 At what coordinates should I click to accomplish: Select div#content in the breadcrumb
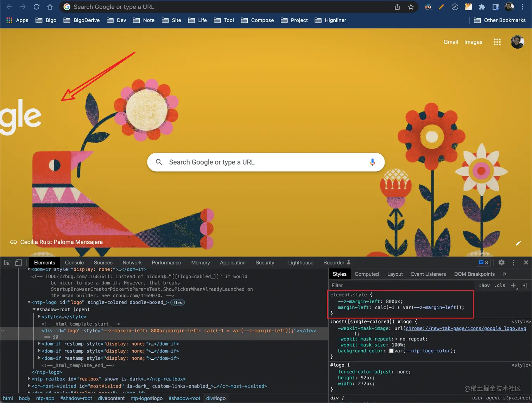[x=111, y=398]
